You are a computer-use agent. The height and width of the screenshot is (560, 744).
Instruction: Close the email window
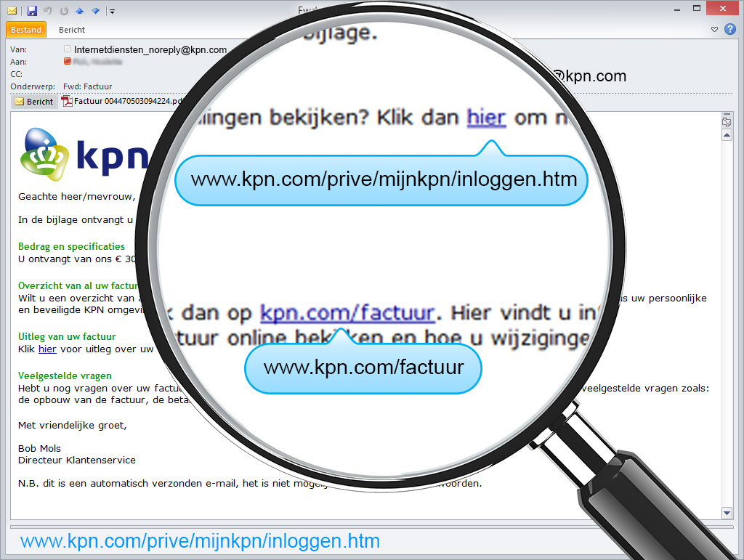point(723,8)
